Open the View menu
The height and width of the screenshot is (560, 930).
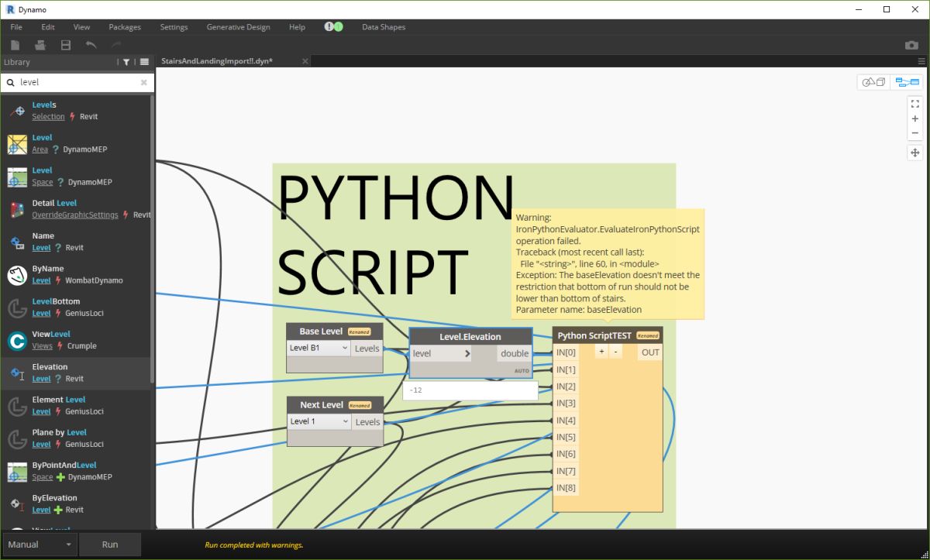coord(81,27)
